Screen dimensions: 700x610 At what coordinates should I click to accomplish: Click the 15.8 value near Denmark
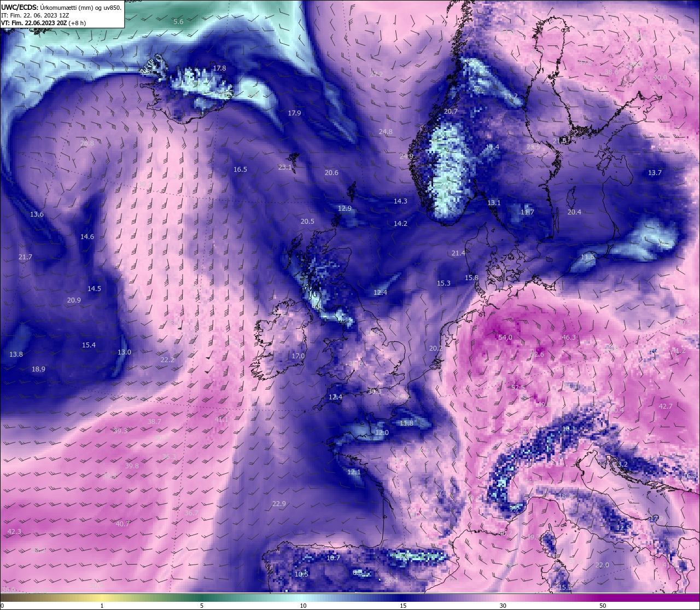[471, 278]
